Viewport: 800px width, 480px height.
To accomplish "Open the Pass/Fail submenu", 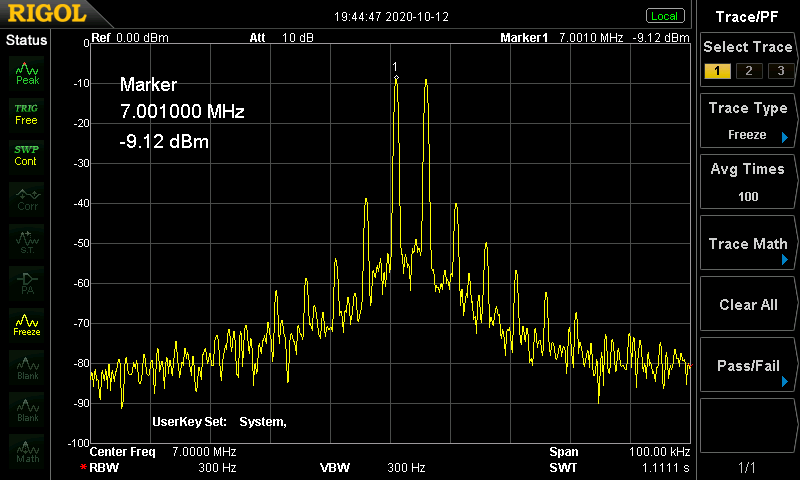I will [748, 366].
